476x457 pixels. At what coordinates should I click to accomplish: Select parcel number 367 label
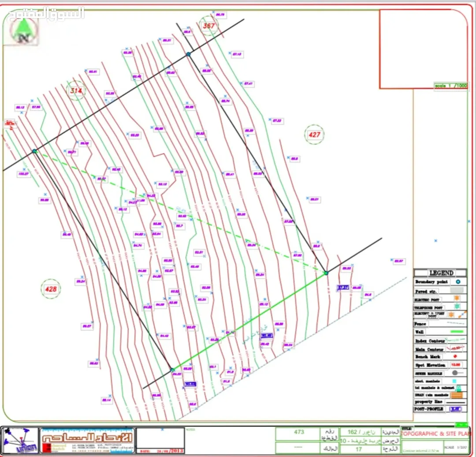point(209,26)
